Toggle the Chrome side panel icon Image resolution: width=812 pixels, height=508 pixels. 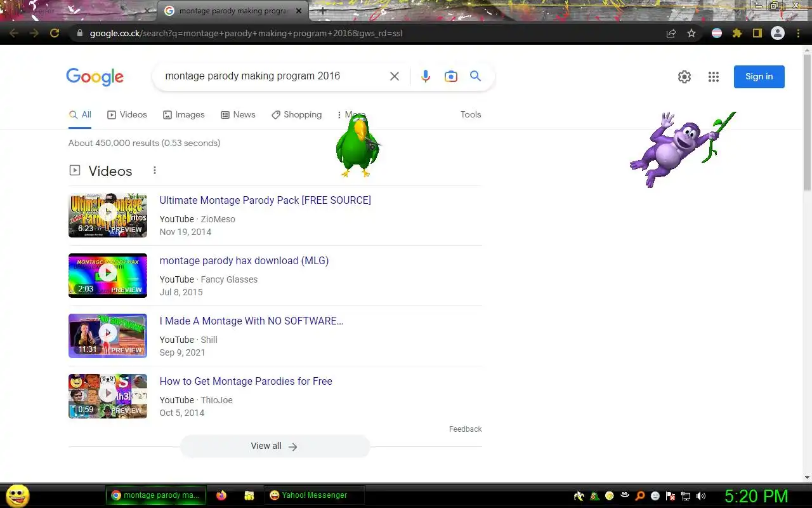point(757,33)
